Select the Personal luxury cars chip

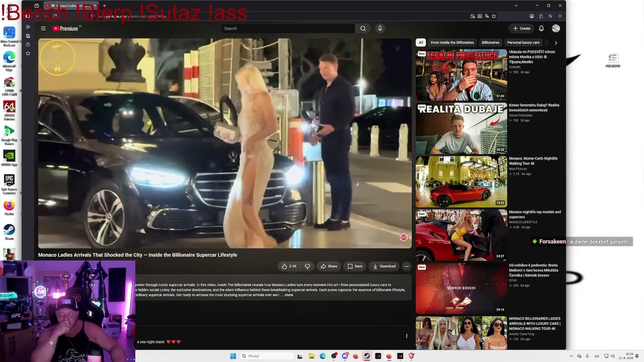[x=523, y=43]
